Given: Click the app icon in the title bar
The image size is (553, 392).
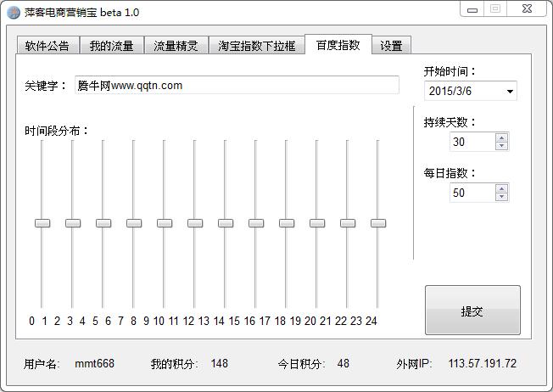Looking at the screenshot, I should [x=14, y=13].
